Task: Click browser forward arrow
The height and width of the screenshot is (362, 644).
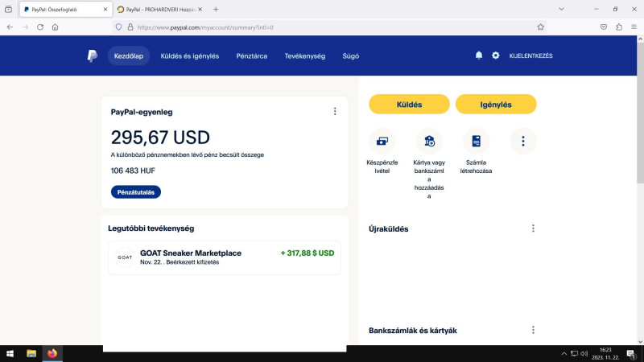Action: [x=25, y=27]
